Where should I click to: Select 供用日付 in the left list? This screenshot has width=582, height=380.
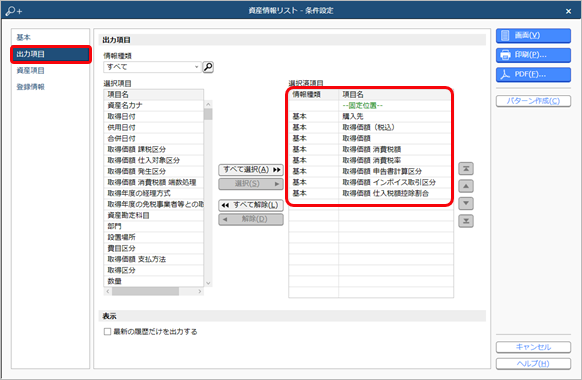(x=154, y=127)
